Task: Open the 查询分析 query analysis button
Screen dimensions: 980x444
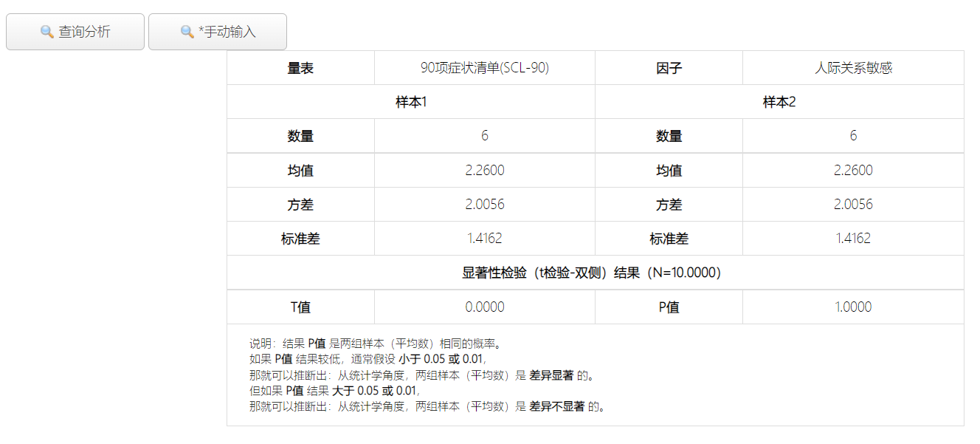Action: tap(75, 32)
